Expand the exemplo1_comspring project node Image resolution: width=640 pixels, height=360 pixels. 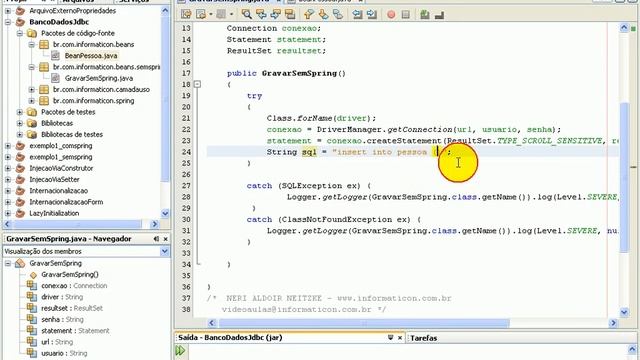tap(8, 146)
